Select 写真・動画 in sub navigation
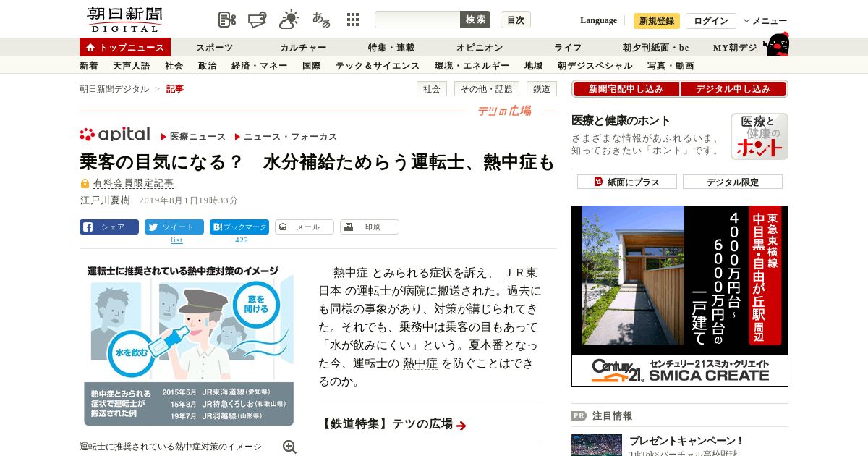The width and height of the screenshot is (868, 456). tap(671, 66)
